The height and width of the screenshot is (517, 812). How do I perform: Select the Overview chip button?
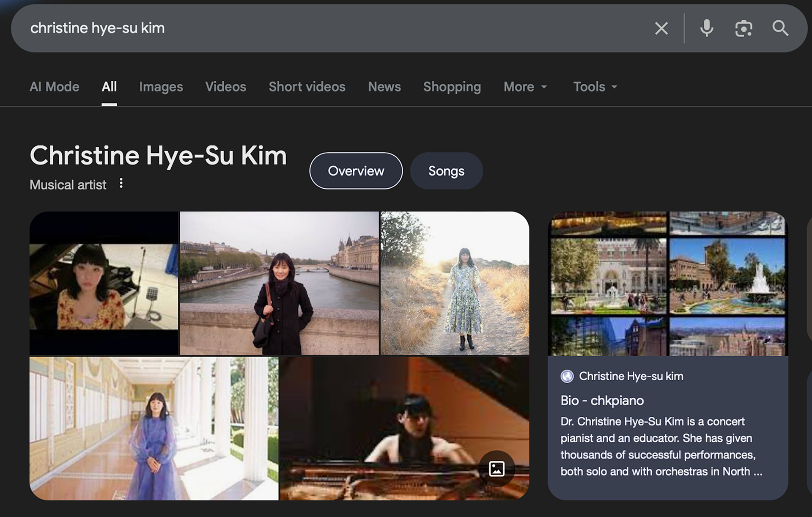click(356, 171)
